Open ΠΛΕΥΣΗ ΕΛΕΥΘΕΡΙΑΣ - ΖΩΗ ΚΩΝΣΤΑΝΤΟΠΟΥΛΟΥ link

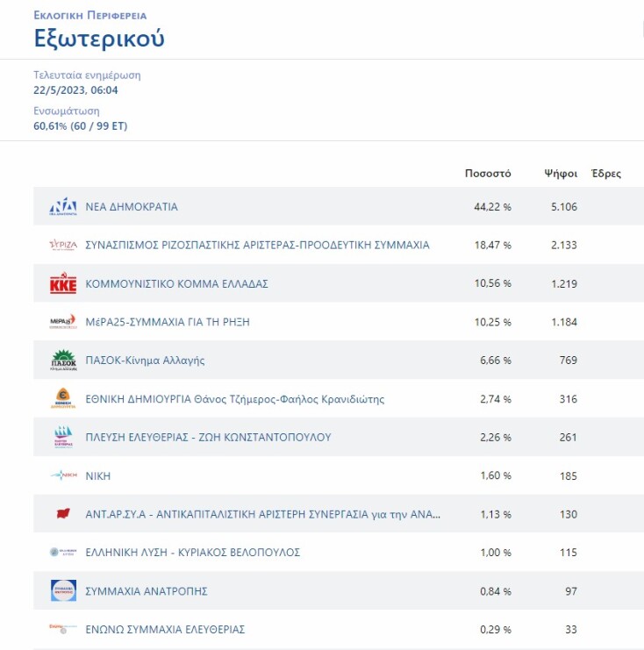click(x=208, y=438)
